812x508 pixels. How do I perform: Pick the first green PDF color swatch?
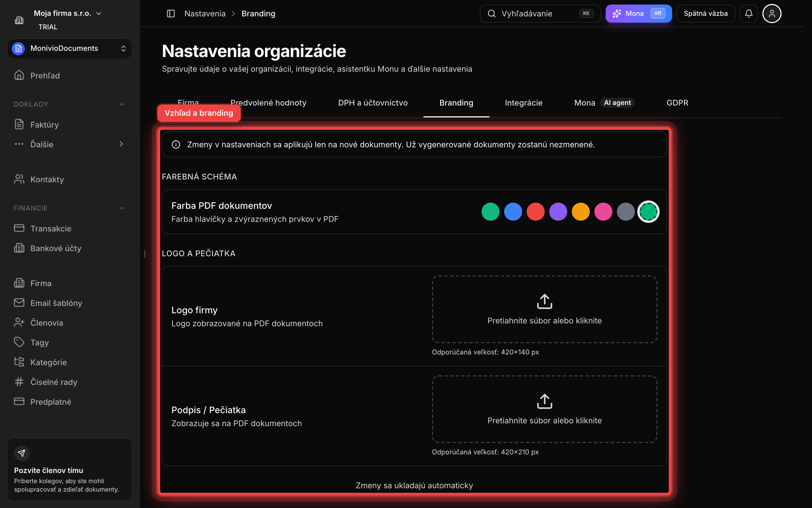[491, 212]
